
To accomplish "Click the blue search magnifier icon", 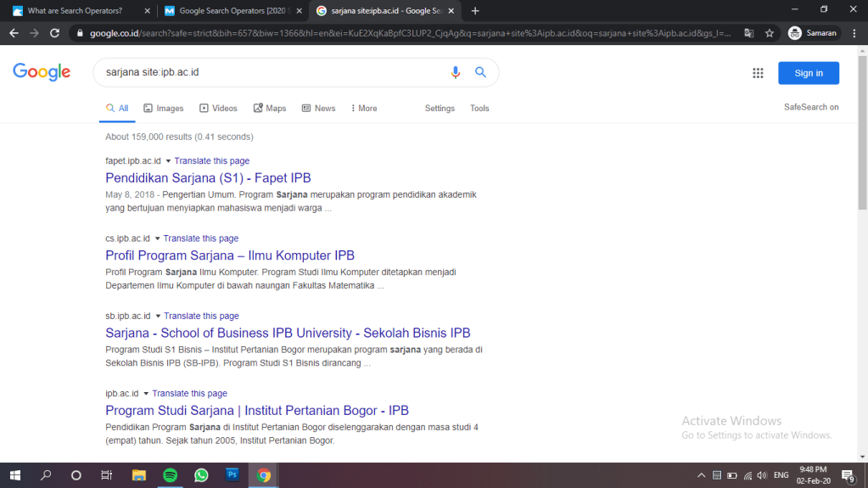I will [480, 73].
